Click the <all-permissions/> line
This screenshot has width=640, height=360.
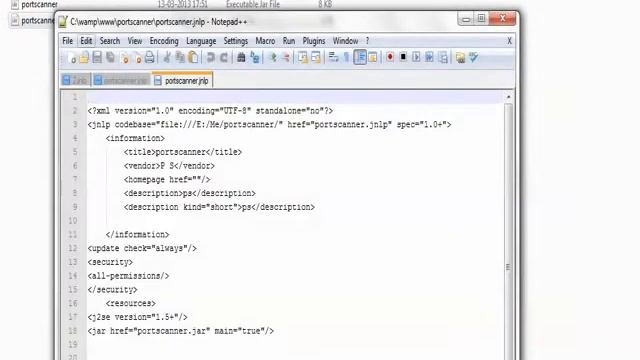coord(128,276)
